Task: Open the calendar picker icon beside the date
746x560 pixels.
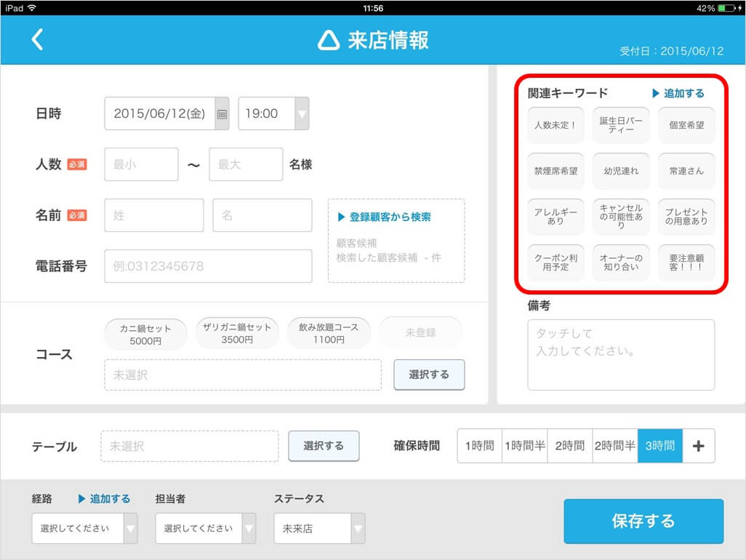Action: (x=222, y=113)
